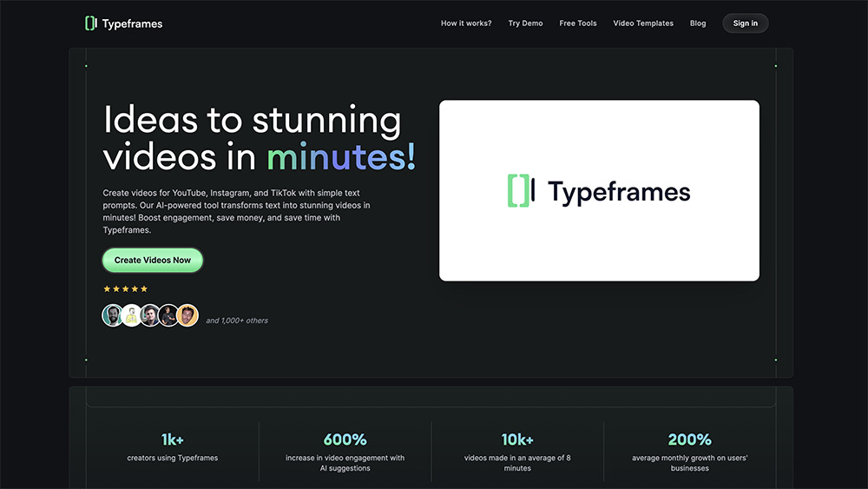
Task: Click the hero description paragraph
Action: (x=236, y=212)
